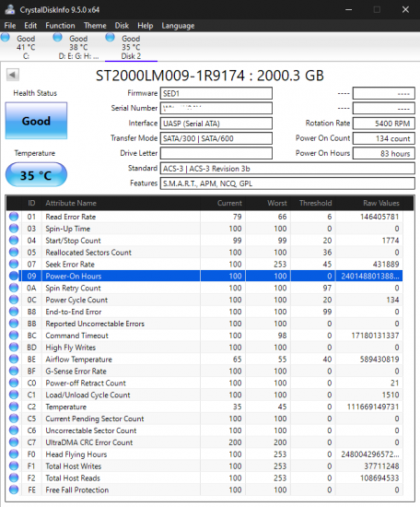Click status orb for disk C:
The image size is (420, 507).
point(6,37)
